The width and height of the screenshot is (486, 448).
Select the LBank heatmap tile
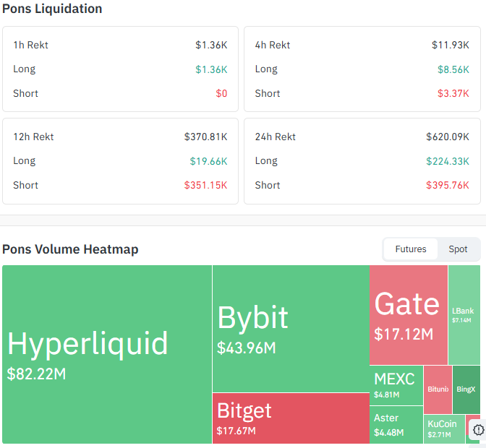click(464, 314)
